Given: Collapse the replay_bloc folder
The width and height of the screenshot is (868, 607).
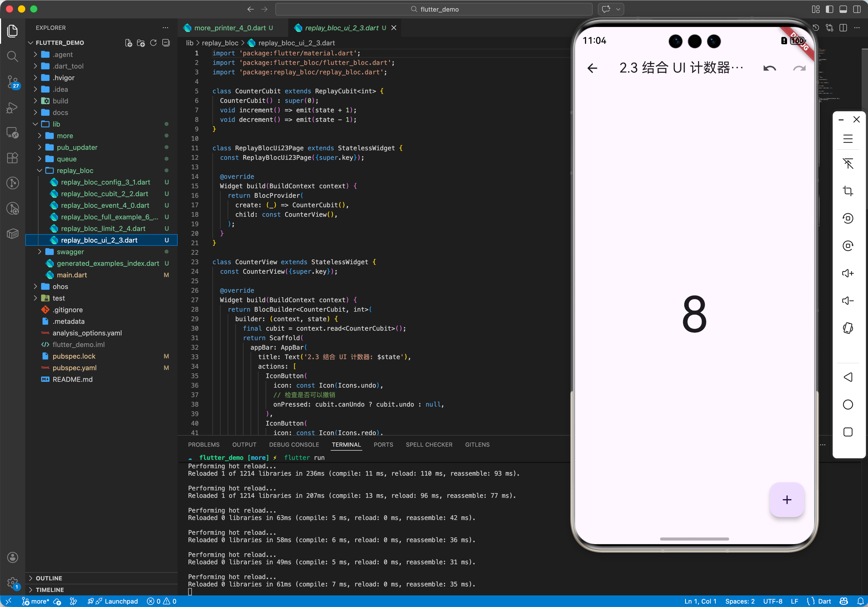Looking at the screenshot, I should [75, 171].
